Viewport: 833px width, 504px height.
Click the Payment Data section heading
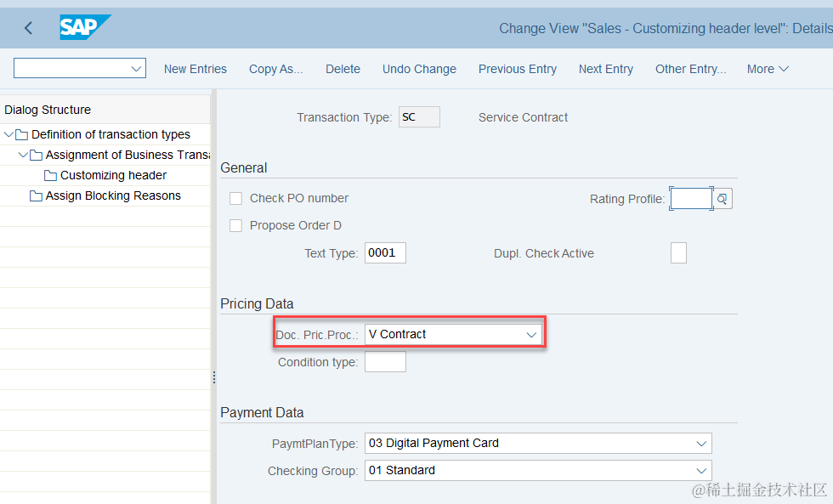pos(262,413)
